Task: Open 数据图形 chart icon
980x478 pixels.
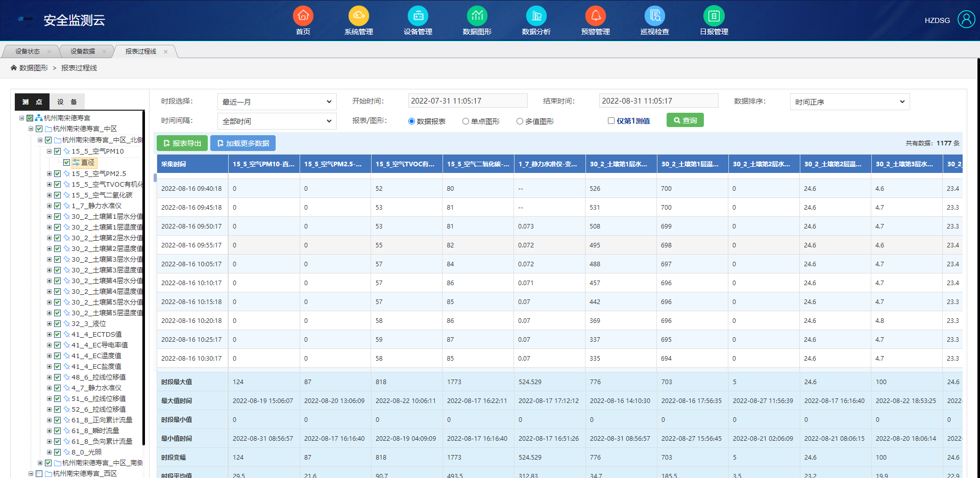Action: (x=477, y=15)
